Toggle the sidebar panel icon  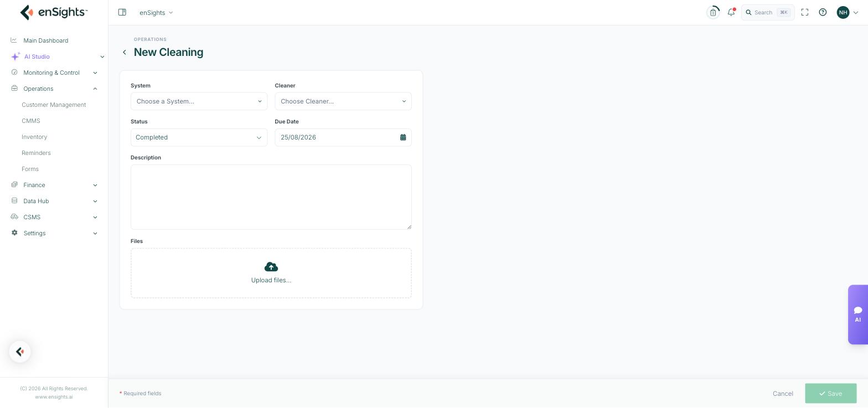(x=122, y=12)
